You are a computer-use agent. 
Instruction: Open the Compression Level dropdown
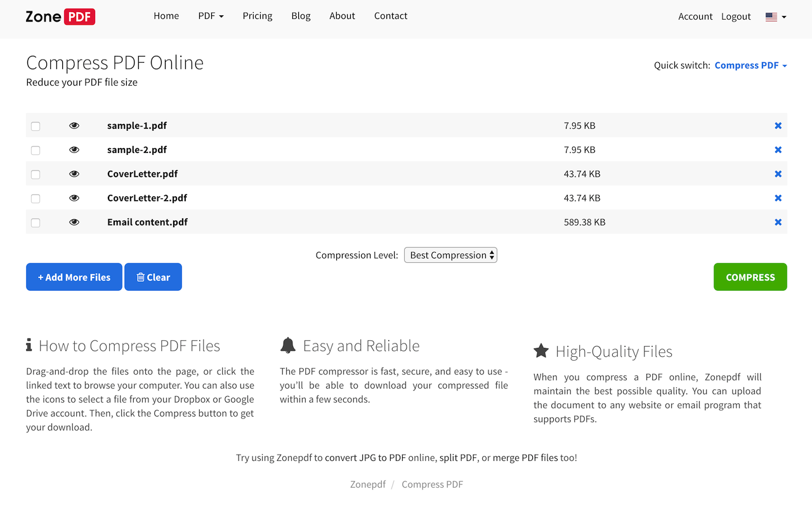click(450, 255)
